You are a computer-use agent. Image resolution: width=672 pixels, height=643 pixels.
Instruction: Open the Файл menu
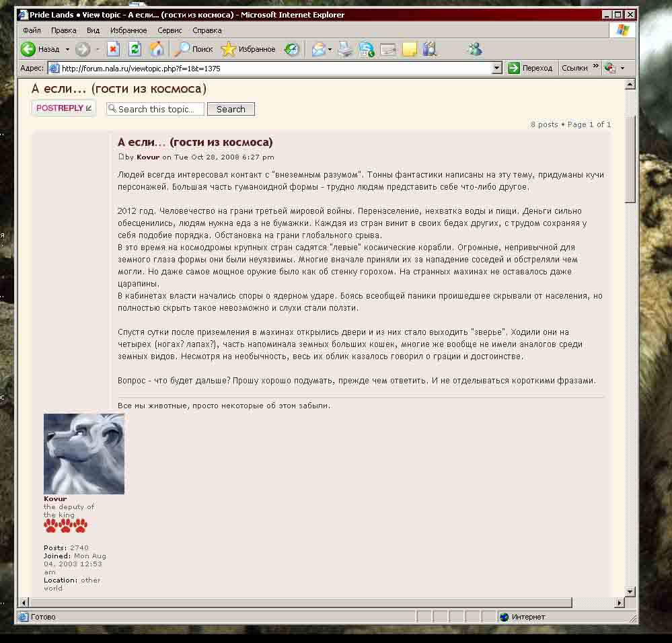(x=32, y=30)
